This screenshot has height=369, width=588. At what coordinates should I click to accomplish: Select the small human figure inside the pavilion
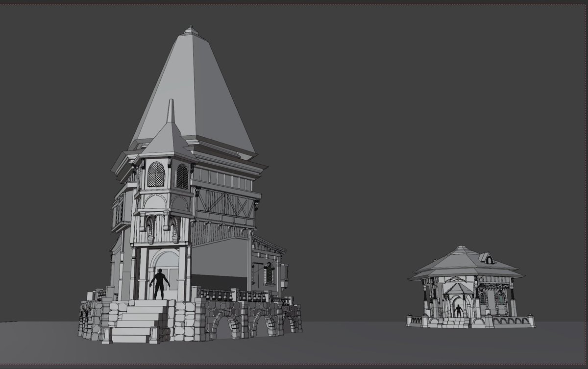click(x=459, y=311)
